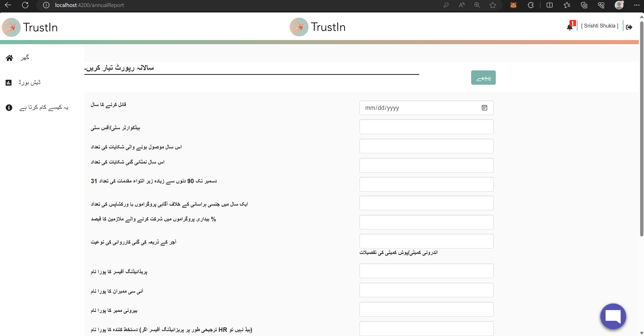644x336 pixels.
Task: Click the browser favorites star icon
Action: (x=493, y=5)
